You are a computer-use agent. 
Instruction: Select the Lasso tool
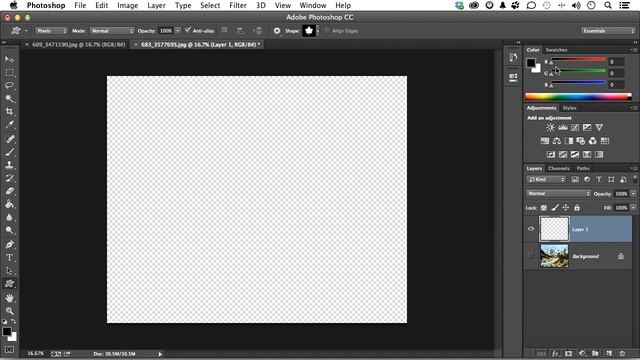9,86
